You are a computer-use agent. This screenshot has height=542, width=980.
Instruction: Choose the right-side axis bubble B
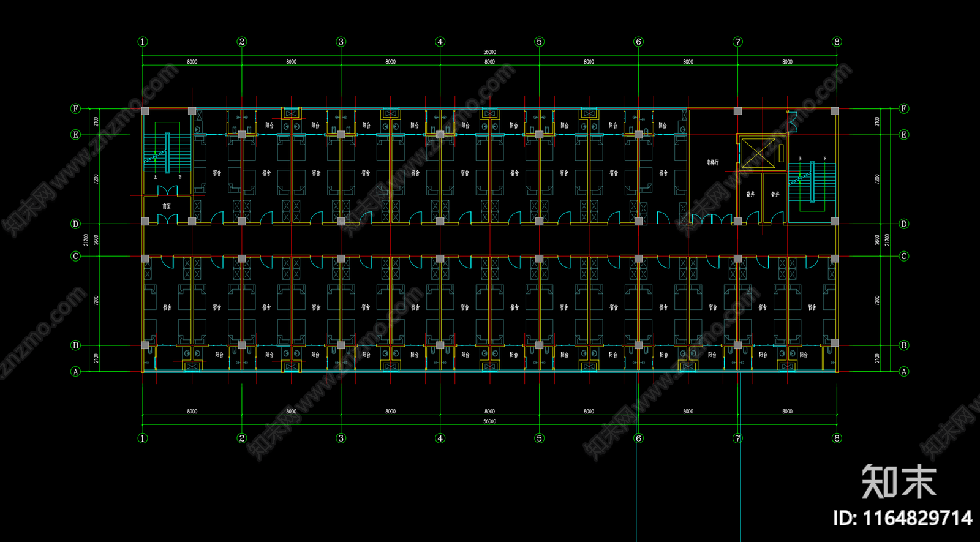coord(904,345)
